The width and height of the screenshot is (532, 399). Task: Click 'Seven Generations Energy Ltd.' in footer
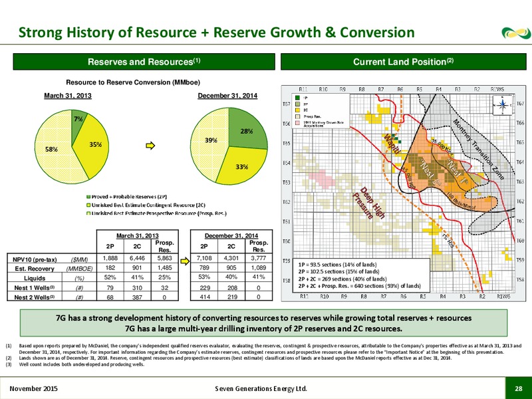(x=261, y=388)
